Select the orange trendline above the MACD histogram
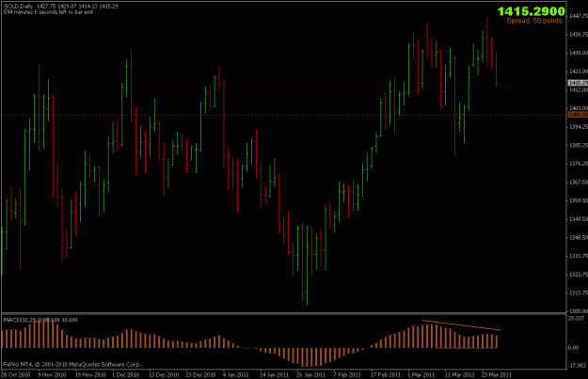Image resolution: width=588 pixels, height=379 pixels. pos(461,325)
